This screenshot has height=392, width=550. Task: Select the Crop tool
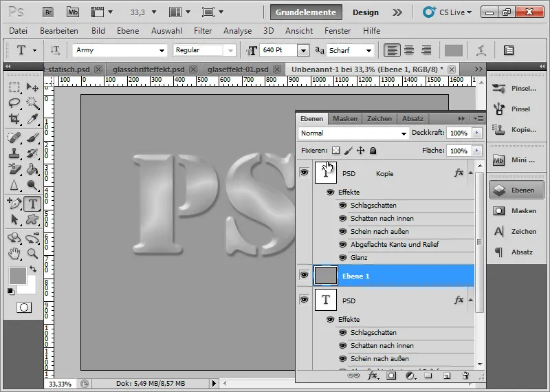(14, 118)
